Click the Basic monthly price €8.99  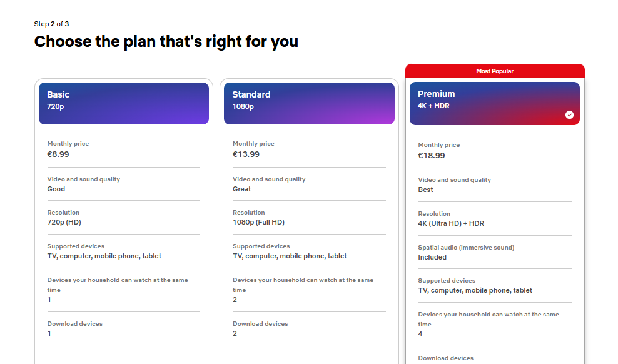[58, 154]
